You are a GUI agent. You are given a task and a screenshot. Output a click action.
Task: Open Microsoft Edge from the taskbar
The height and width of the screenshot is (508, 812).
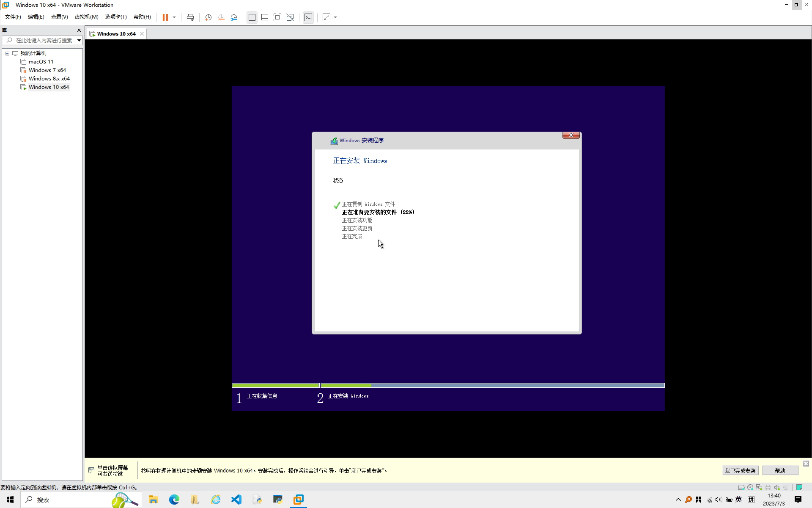click(x=174, y=500)
